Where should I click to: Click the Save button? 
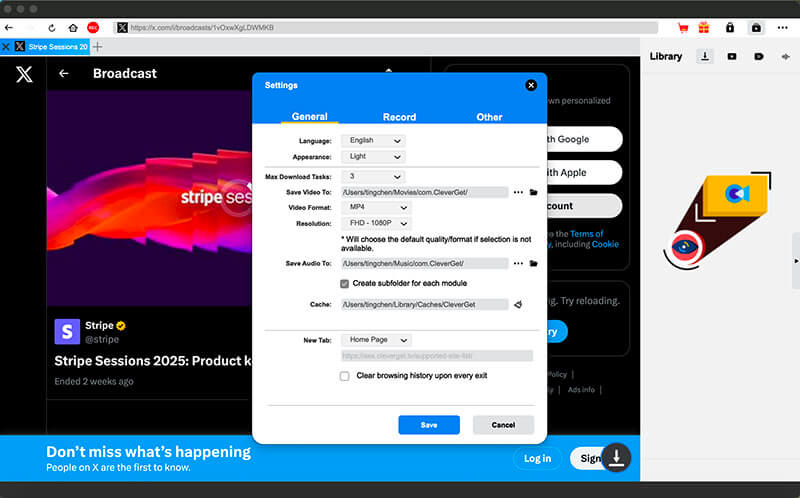(x=429, y=425)
